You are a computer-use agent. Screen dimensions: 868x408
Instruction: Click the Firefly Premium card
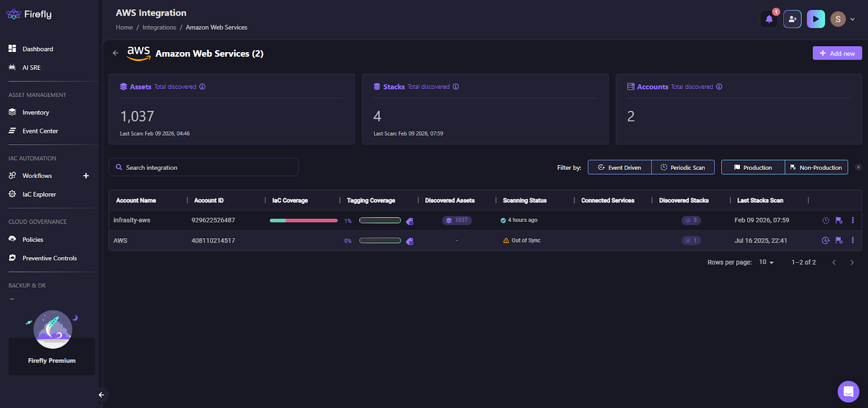coord(52,356)
